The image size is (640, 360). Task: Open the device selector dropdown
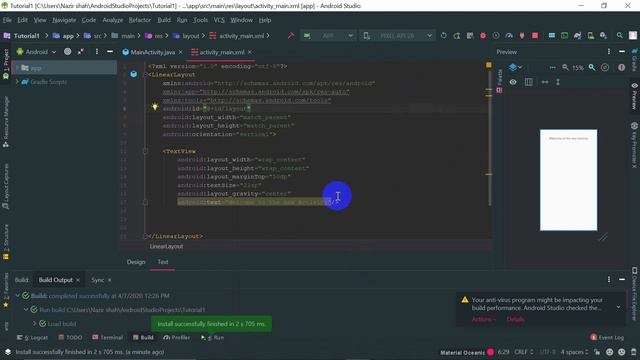pyautogui.click(x=397, y=36)
